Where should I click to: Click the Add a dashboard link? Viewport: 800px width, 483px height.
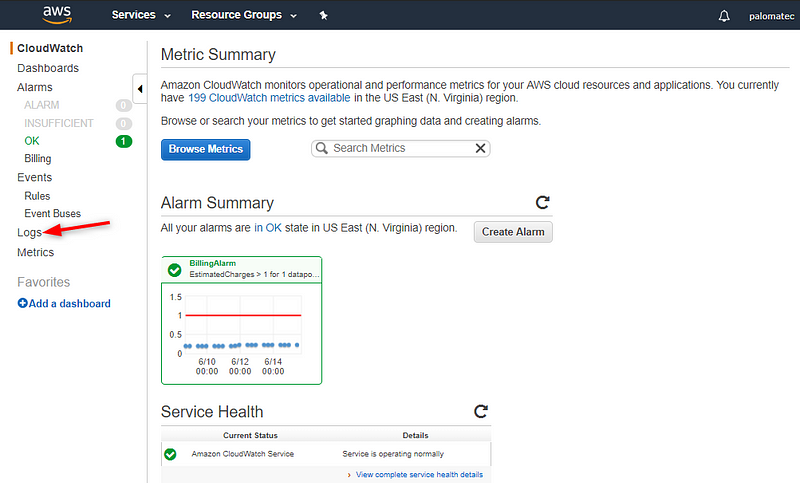click(x=64, y=303)
